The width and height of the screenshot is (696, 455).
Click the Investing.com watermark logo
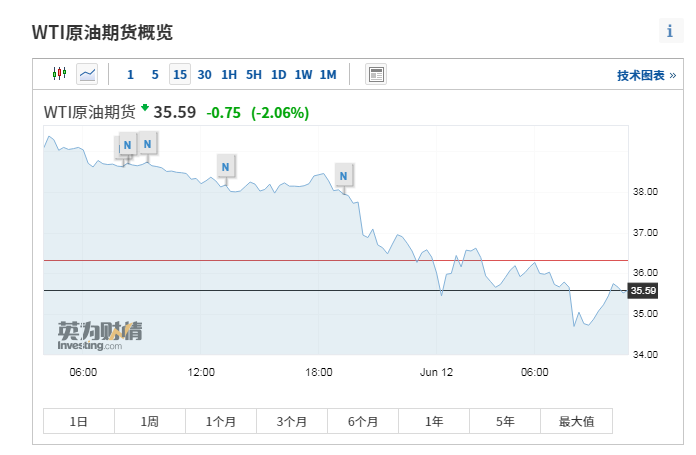point(99,335)
